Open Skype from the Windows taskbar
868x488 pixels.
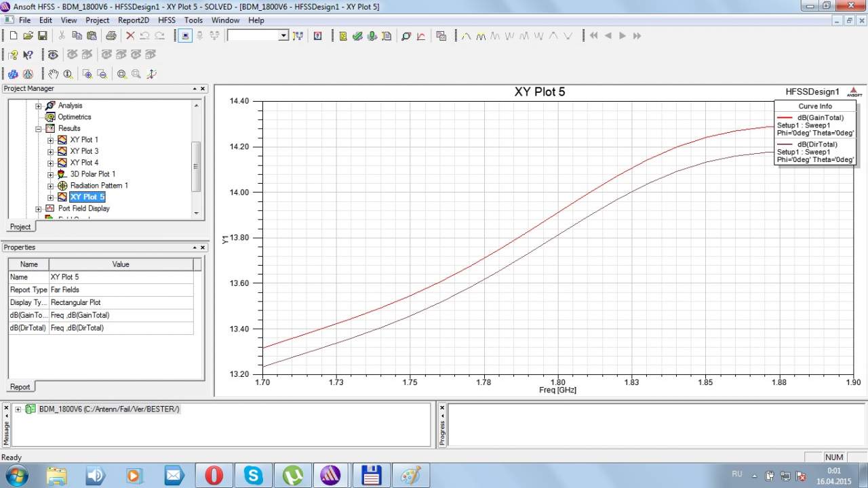(254, 475)
